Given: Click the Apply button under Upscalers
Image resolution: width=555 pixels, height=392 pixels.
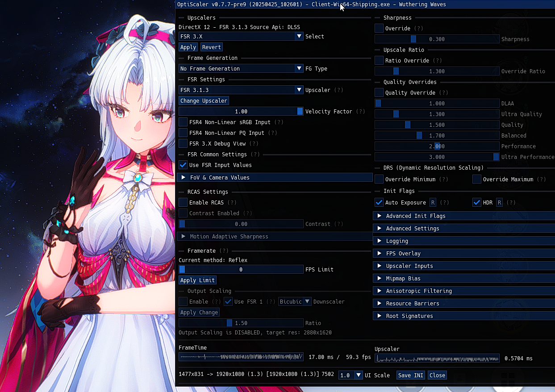Looking at the screenshot, I should coord(188,47).
